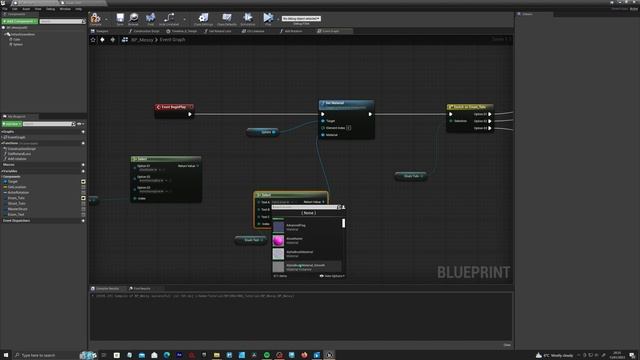Viewport: 640px width, 360px height.
Task: Click the BP_Messy breadcrumb link
Action: pyautogui.click(x=142, y=40)
